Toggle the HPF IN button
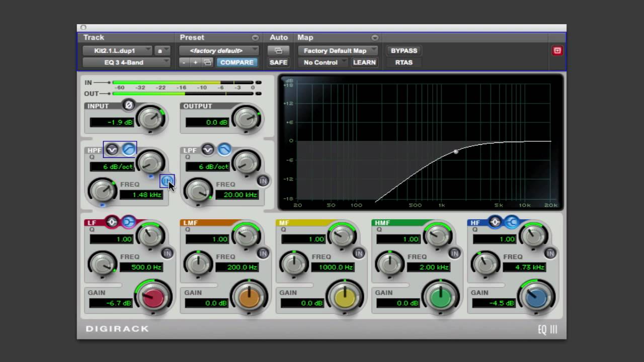The height and width of the screenshot is (362, 644). [167, 181]
